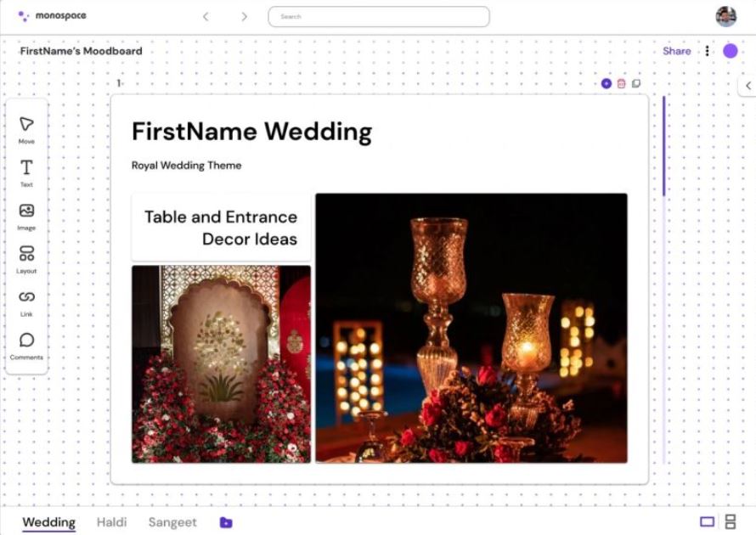Open the Comments tool

point(26,346)
